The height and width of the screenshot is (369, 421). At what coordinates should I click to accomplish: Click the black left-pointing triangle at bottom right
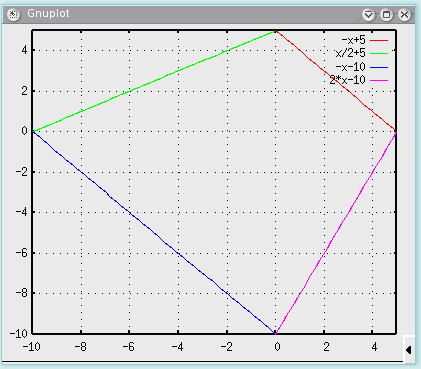click(409, 350)
